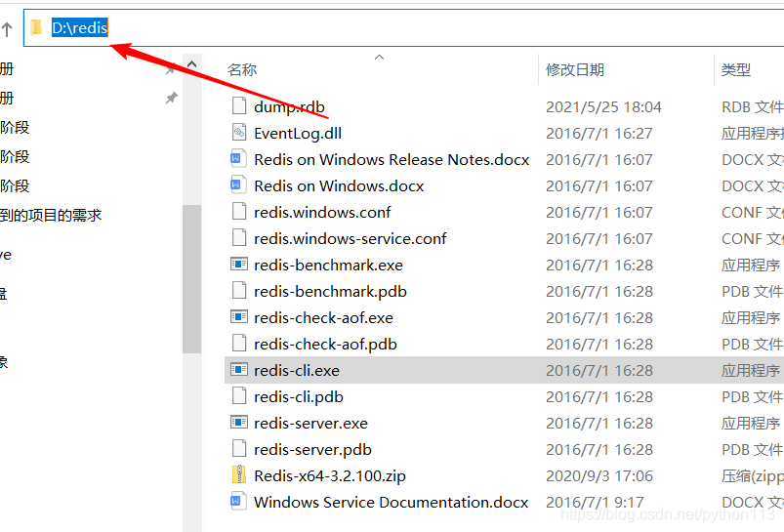Select the D:\redis address path text
Image resolution: width=784 pixels, height=532 pixels.
[79, 27]
